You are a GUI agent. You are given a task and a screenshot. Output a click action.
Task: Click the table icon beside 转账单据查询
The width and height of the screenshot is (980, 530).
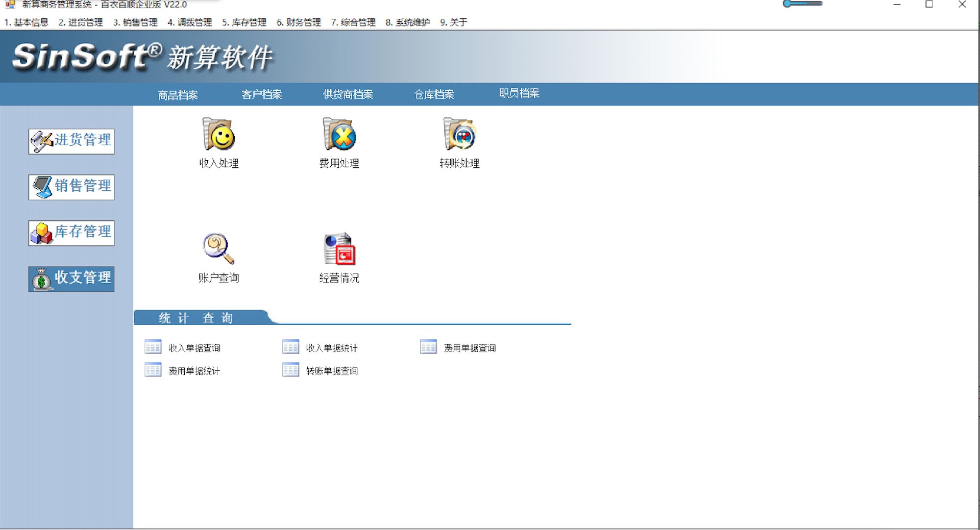290,370
